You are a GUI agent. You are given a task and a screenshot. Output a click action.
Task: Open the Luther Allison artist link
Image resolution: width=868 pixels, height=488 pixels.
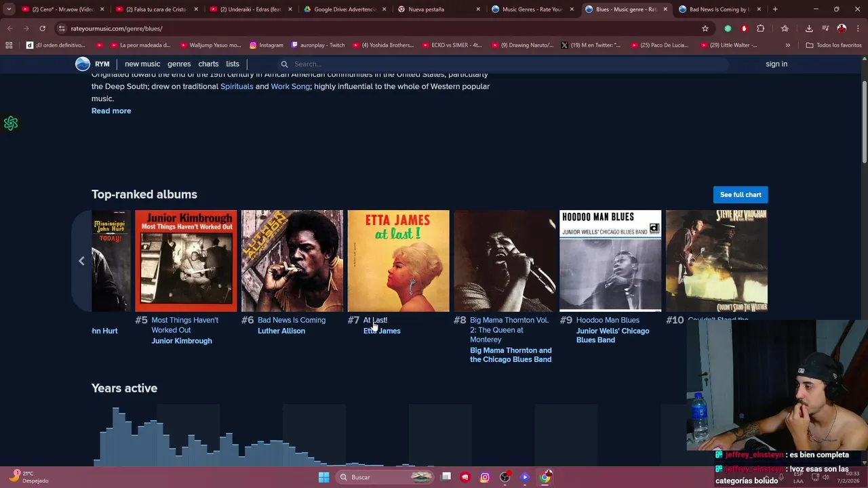pyautogui.click(x=281, y=331)
